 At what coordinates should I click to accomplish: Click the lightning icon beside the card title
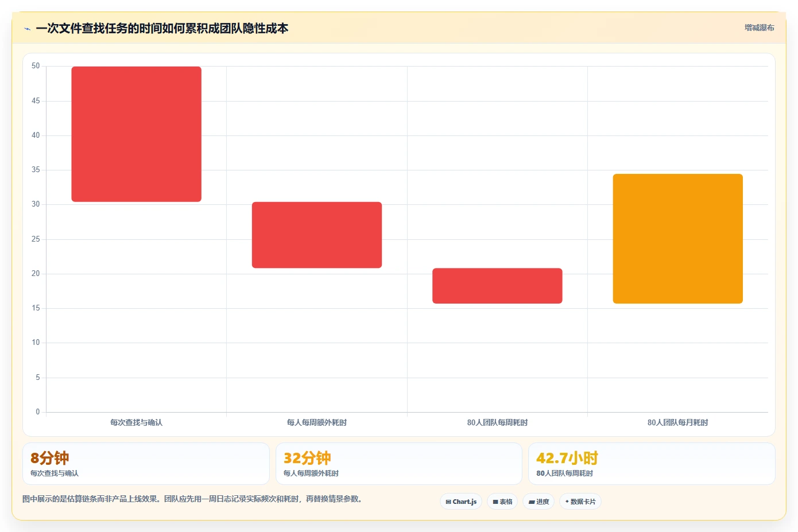point(27,29)
